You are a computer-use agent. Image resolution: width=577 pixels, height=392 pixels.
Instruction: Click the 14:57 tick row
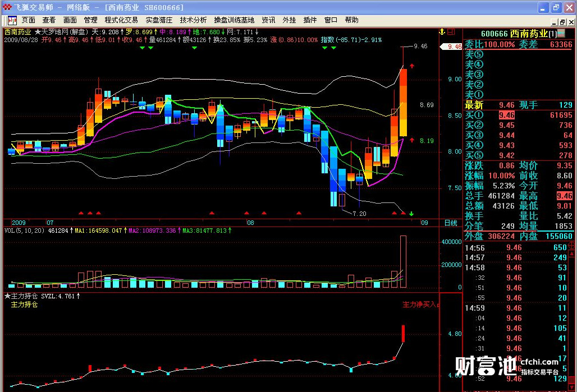tap(516, 257)
